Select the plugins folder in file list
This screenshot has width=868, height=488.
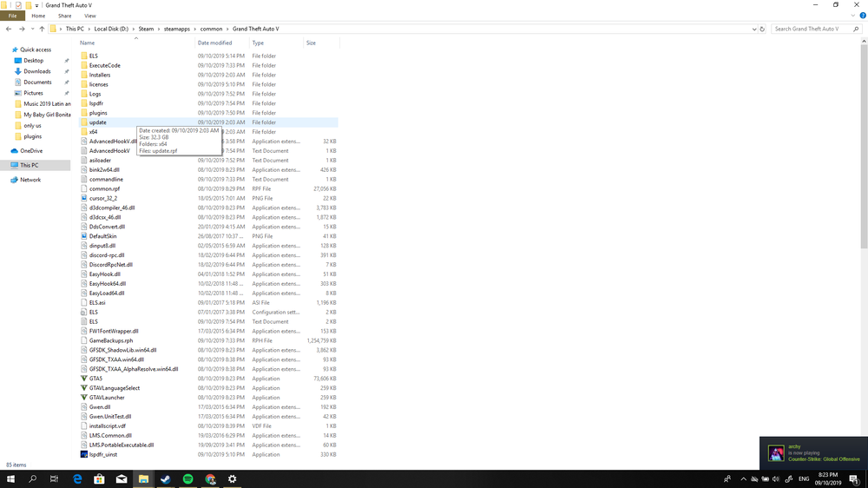[98, 113]
